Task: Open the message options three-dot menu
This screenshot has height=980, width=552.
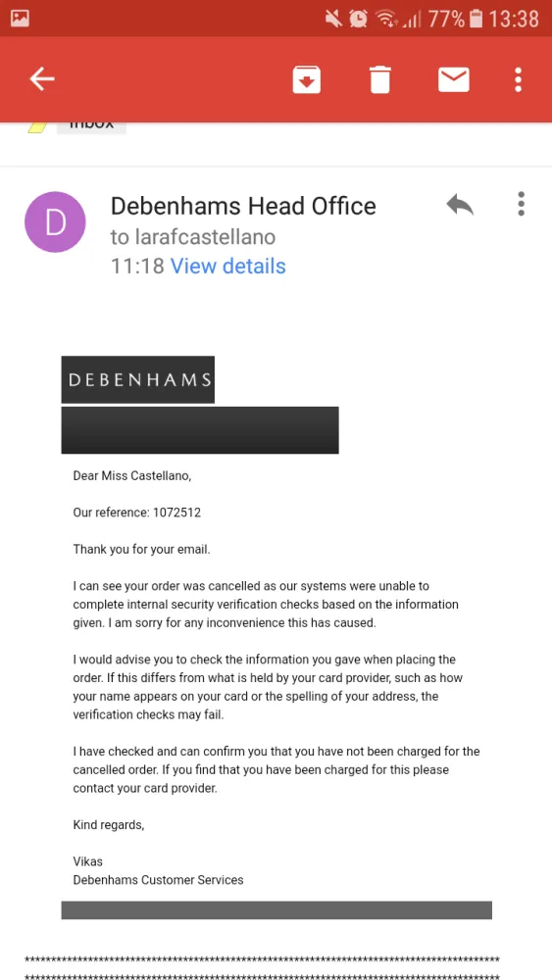Action: coord(521,205)
